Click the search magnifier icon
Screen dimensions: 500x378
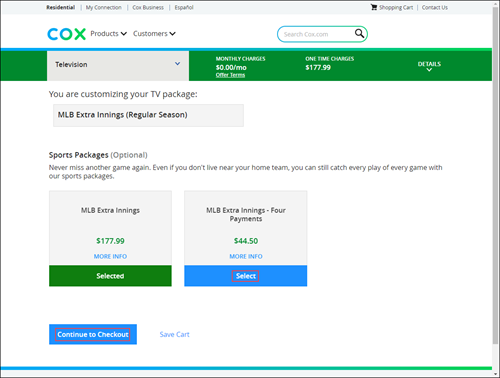coord(359,33)
